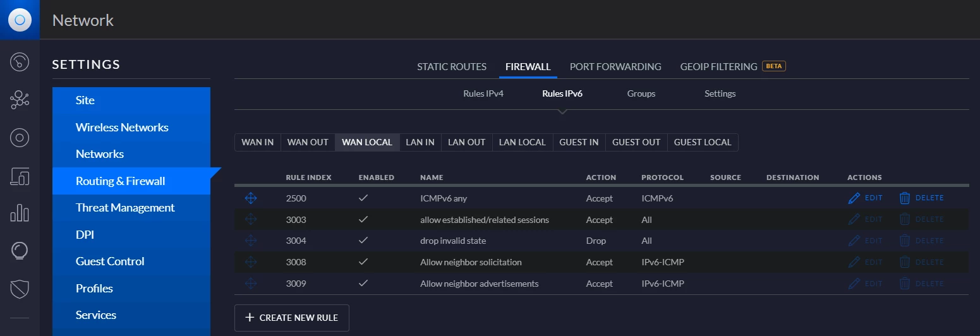980x336 pixels.
Task: Toggle enabled checkmark for rule 2500
Action: coord(363,198)
